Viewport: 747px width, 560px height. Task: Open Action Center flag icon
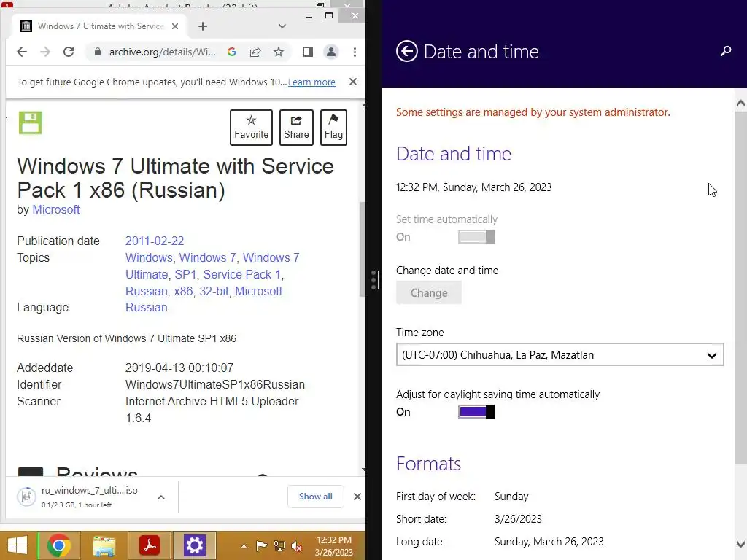coord(262,546)
